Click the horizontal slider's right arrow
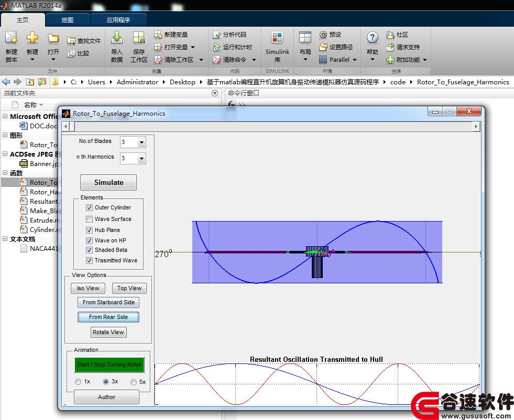Viewport: 514px width, 420px height. pyautogui.click(x=476, y=126)
